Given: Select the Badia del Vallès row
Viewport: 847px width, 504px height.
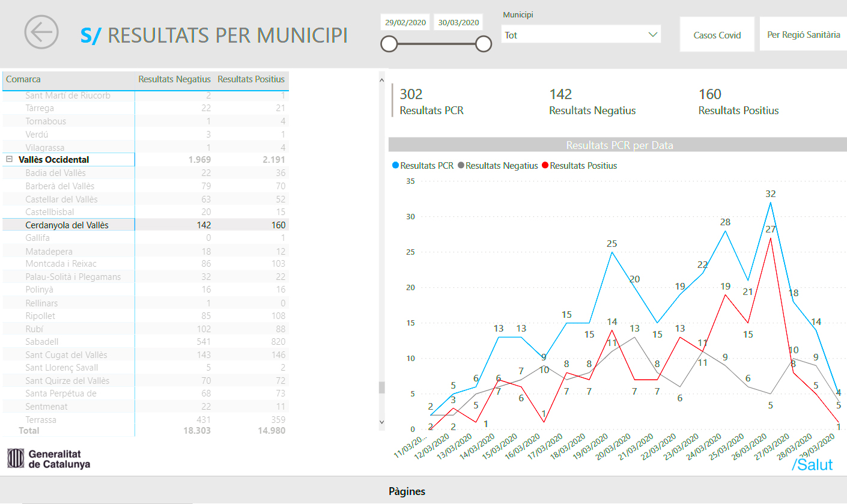Looking at the screenshot, I should (x=145, y=173).
